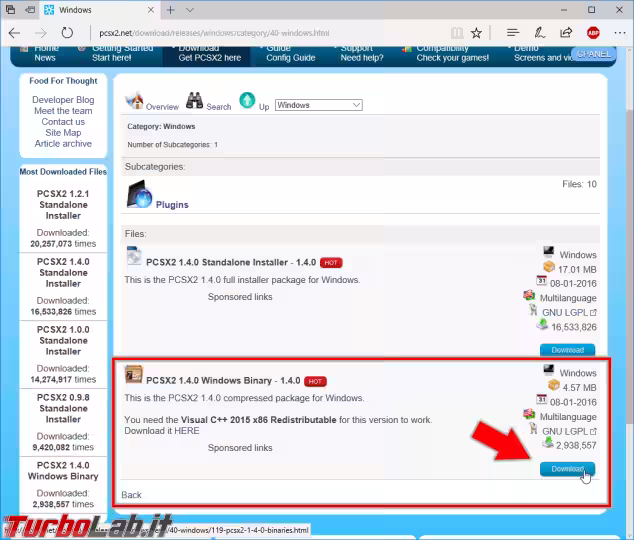Open Download Get PCSX2 here menu

[x=207, y=56]
